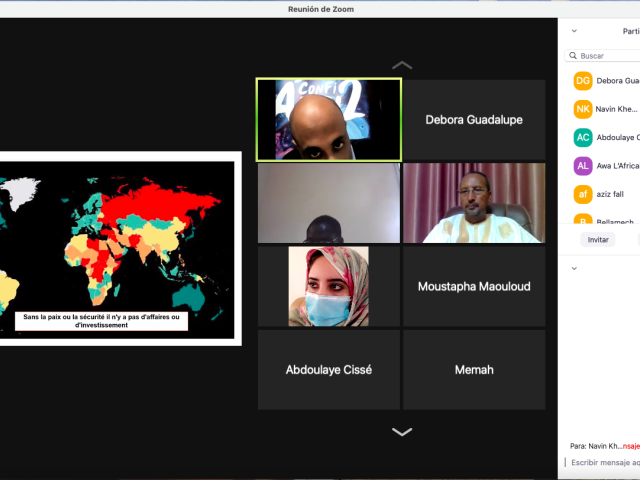Image resolution: width=640 pixels, height=480 pixels.
Task: Select the NK avatar for Navin Khe
Action: 583,109
